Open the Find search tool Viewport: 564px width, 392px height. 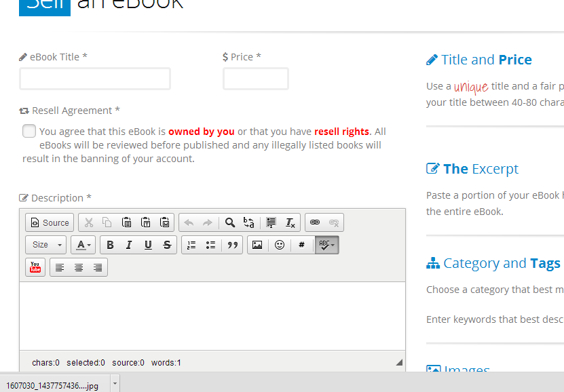tap(230, 222)
